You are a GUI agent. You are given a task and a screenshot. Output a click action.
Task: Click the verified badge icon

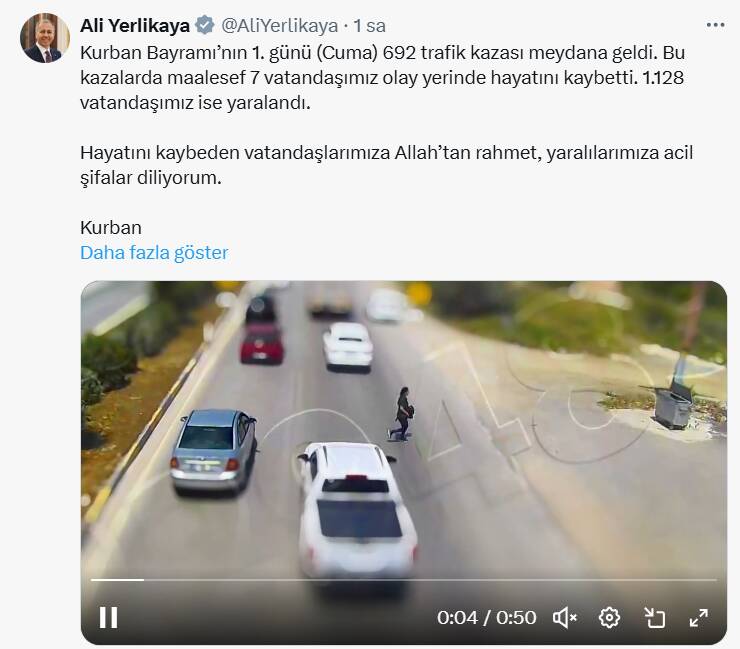[x=205, y=25]
